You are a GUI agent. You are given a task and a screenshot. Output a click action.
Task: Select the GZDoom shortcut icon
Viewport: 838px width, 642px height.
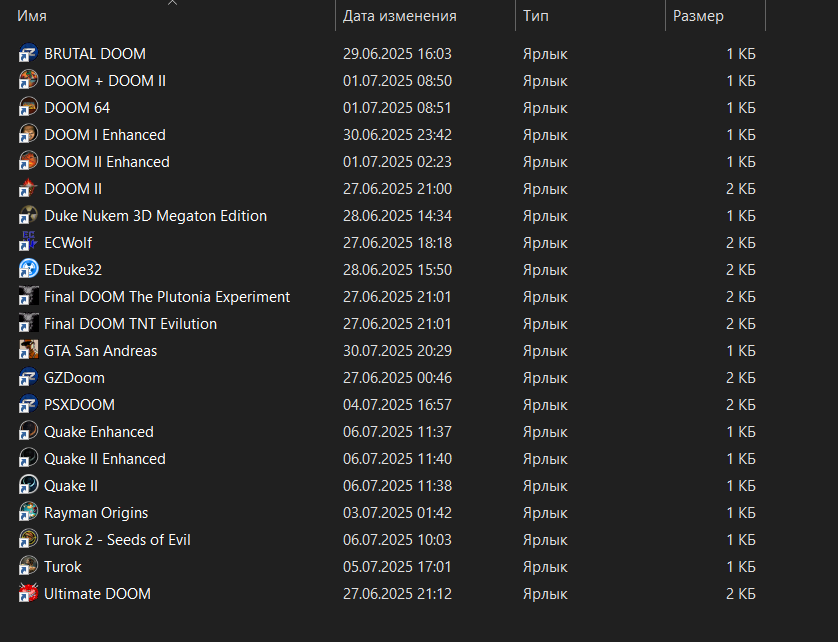[x=28, y=377]
